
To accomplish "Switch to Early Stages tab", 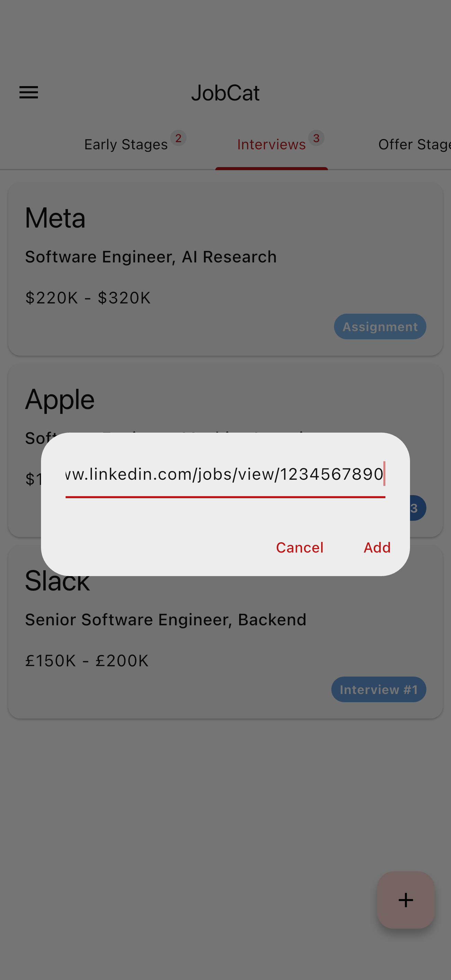I will (x=125, y=144).
